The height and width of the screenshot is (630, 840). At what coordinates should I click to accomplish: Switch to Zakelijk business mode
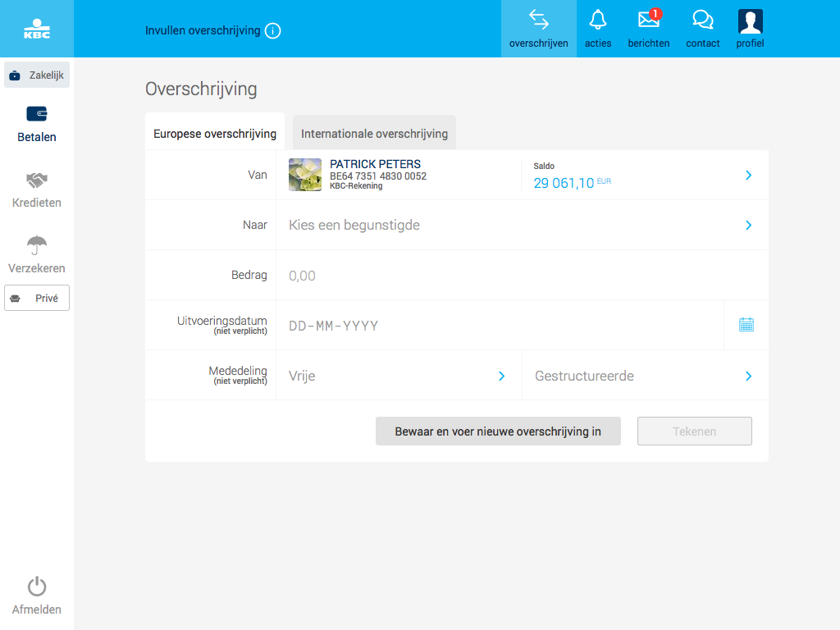37,75
